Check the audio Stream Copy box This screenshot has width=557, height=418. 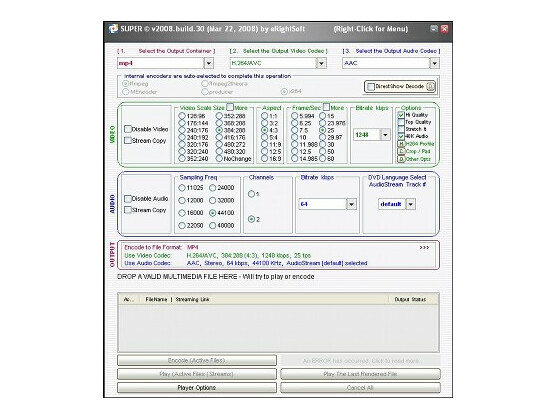pos(128,210)
